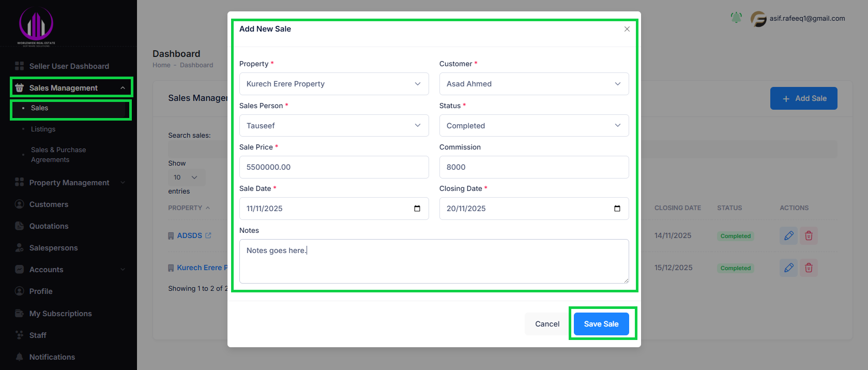Click the user avatar next to the email
The width and height of the screenshot is (868, 370).
(758, 19)
